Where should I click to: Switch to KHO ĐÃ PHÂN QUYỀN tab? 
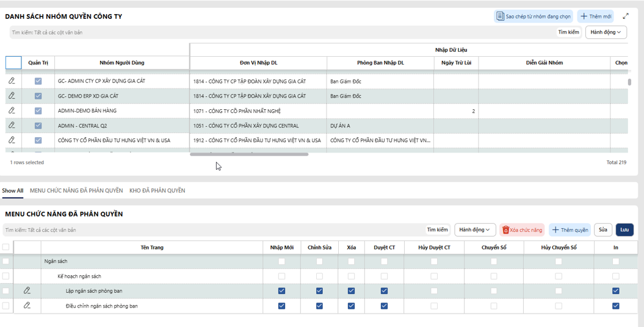coord(157,190)
